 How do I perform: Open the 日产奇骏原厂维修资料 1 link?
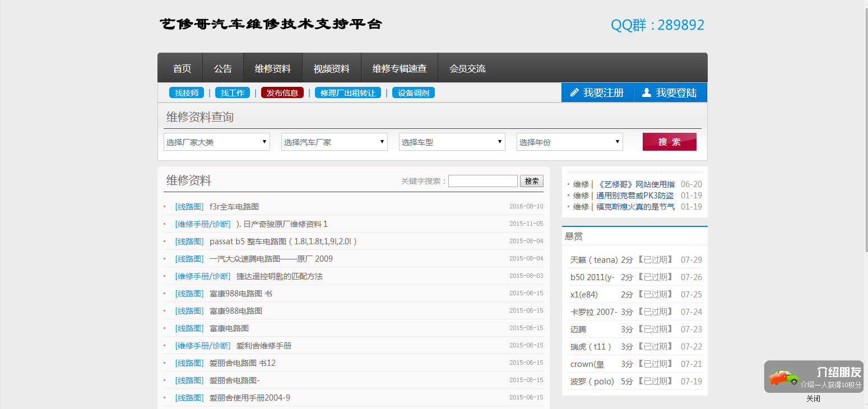[x=282, y=224]
